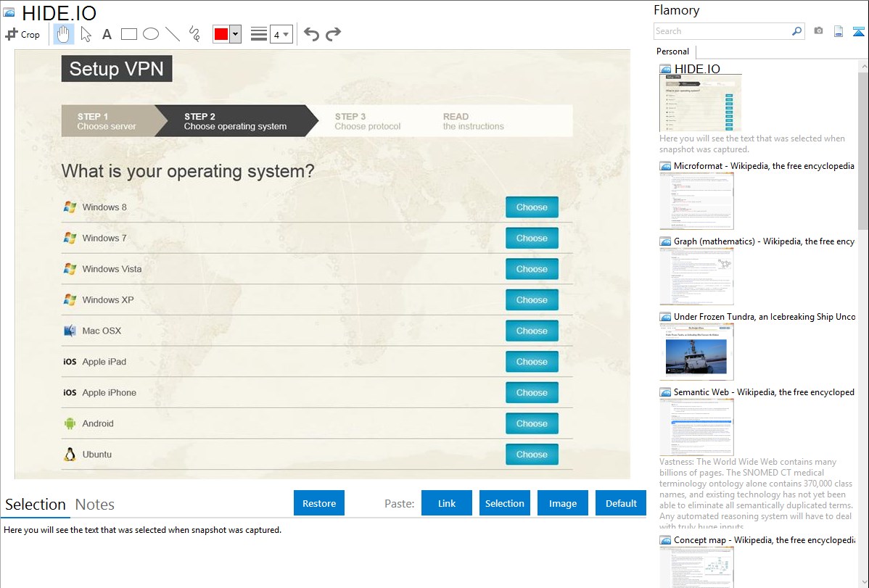Viewport: 869px width, 588px height.
Task: Select the arrow pointer tool
Action: [86, 34]
